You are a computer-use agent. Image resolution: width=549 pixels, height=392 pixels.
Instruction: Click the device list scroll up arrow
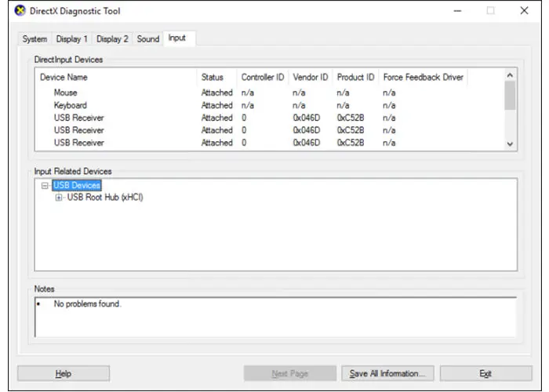pos(510,75)
